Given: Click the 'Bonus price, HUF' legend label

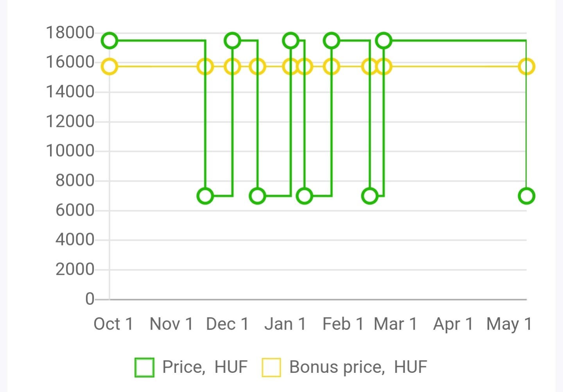Looking at the screenshot, I should coord(358,367).
